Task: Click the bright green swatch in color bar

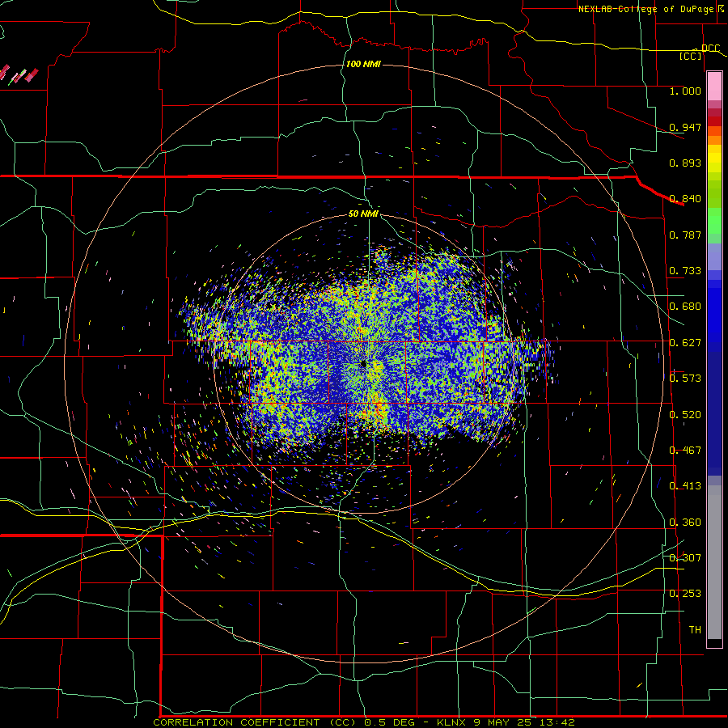Action: coord(714,221)
